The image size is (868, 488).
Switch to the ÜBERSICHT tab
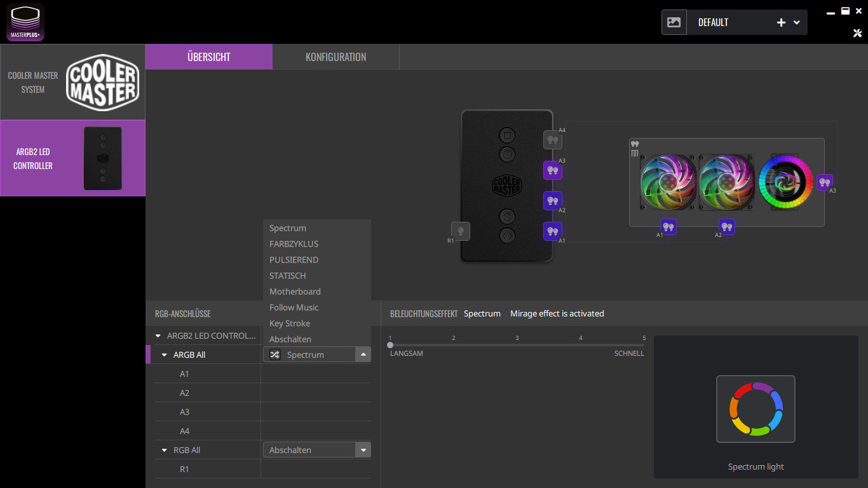(x=209, y=57)
